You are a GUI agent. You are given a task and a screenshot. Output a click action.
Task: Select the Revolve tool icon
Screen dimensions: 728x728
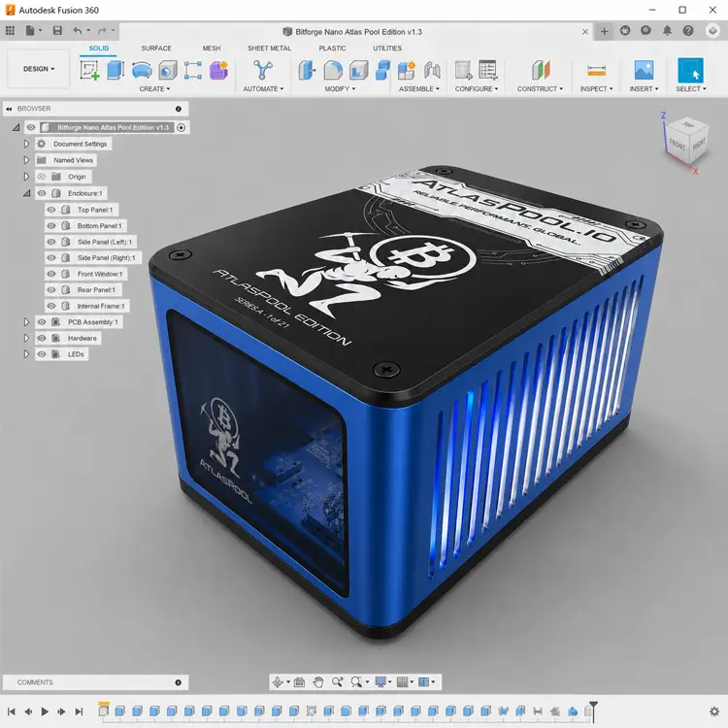(x=142, y=71)
